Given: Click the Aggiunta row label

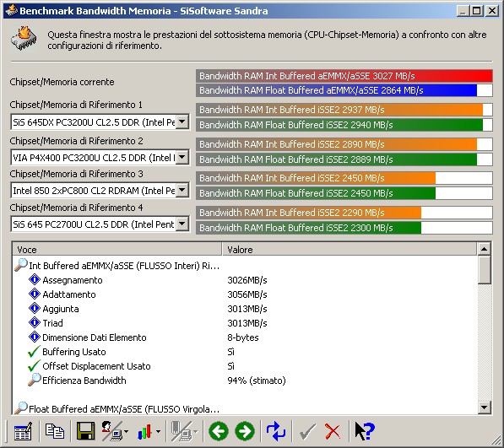Looking at the screenshot, I should 61,309.
